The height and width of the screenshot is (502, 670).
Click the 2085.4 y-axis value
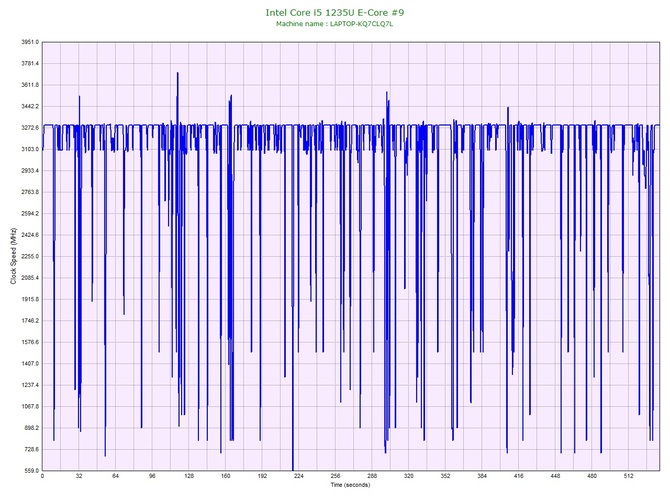(x=30, y=278)
